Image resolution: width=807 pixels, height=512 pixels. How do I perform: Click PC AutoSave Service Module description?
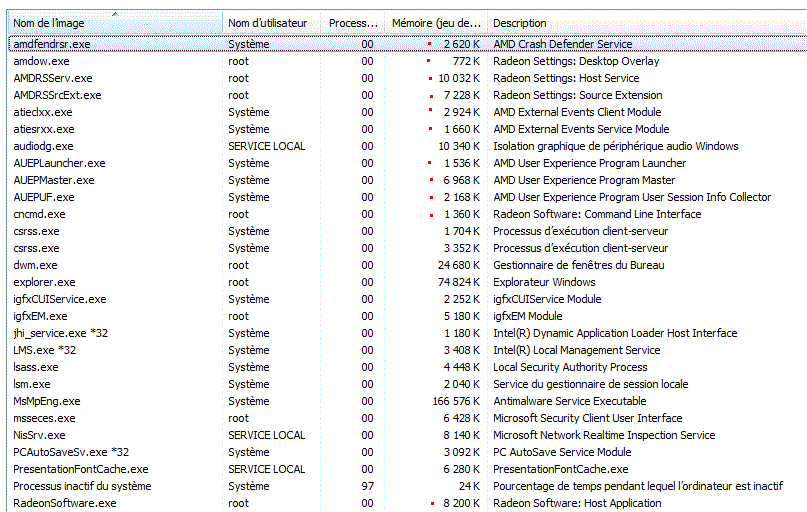click(562, 452)
